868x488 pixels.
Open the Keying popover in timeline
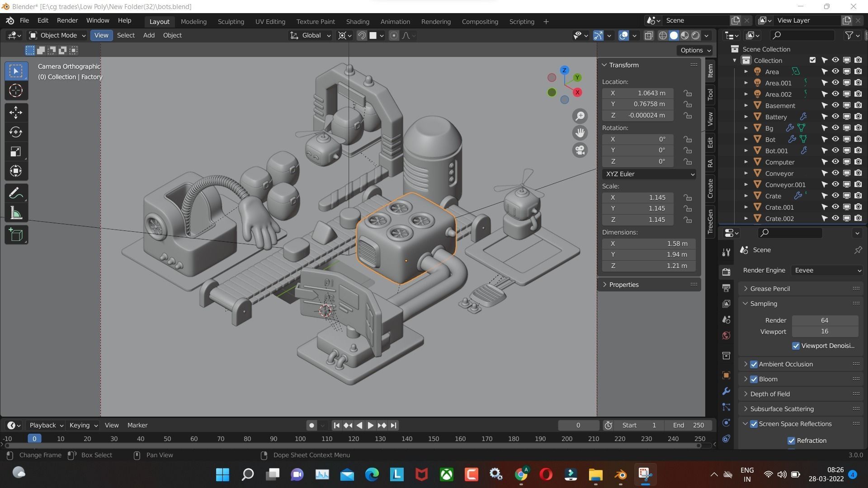pos(83,425)
